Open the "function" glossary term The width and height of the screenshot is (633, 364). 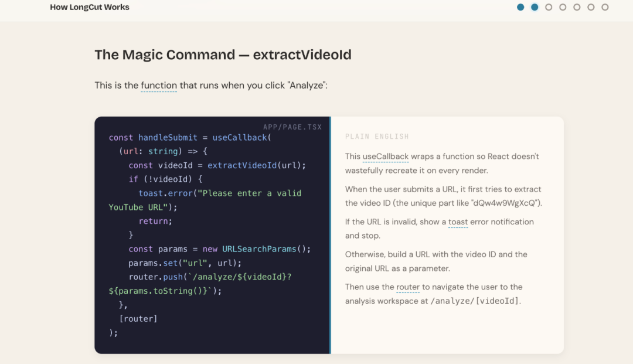pos(159,86)
